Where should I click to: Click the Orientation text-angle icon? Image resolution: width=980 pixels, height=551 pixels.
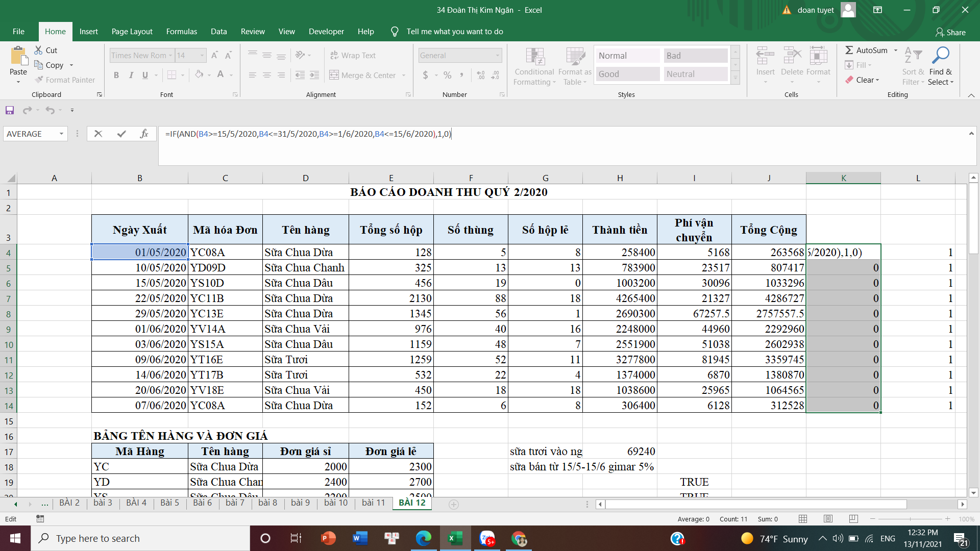click(x=300, y=55)
